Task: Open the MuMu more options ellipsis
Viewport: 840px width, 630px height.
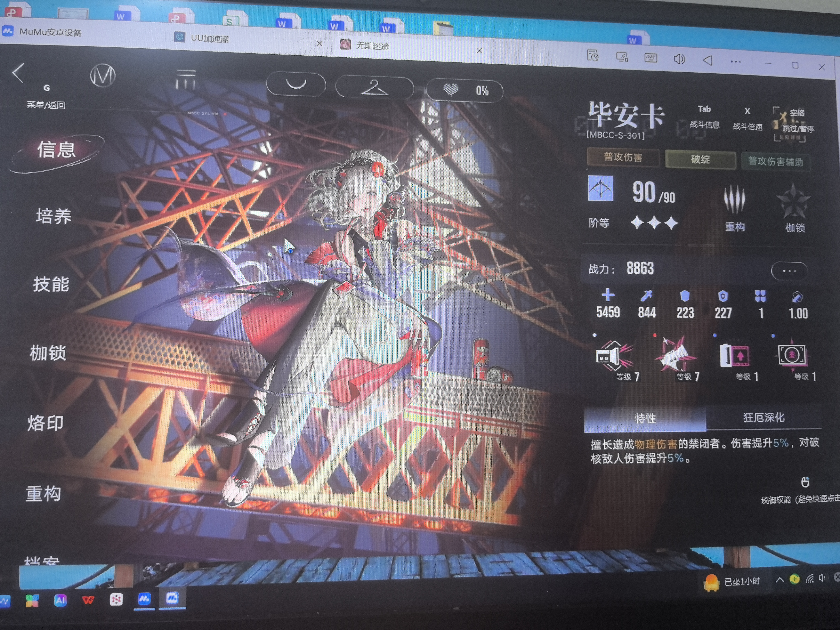Action: click(x=736, y=62)
